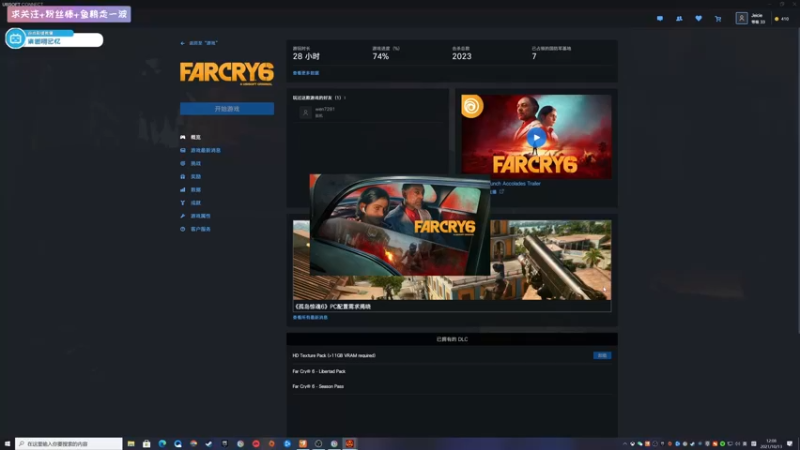Open the 奖励 rewards sidebar item
The height and width of the screenshot is (450, 800).
(x=190, y=177)
